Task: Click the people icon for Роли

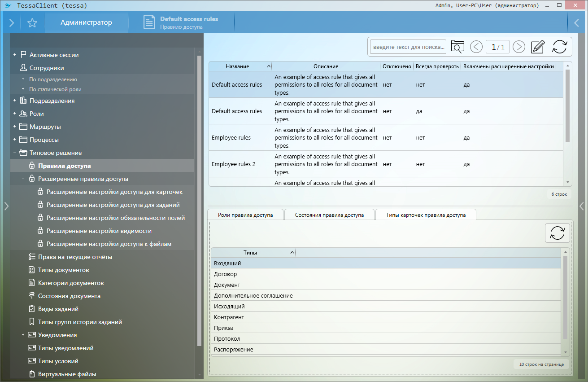Action: pos(23,114)
